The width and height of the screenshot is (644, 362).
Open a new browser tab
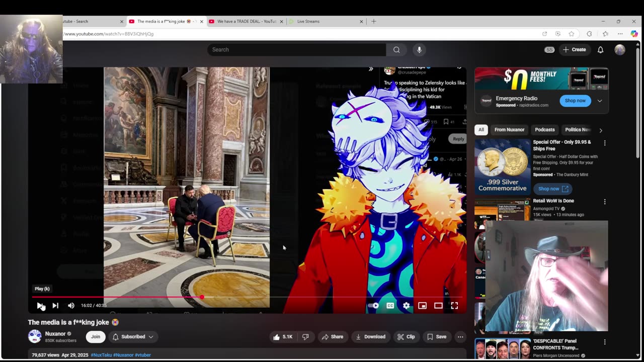coord(373,22)
